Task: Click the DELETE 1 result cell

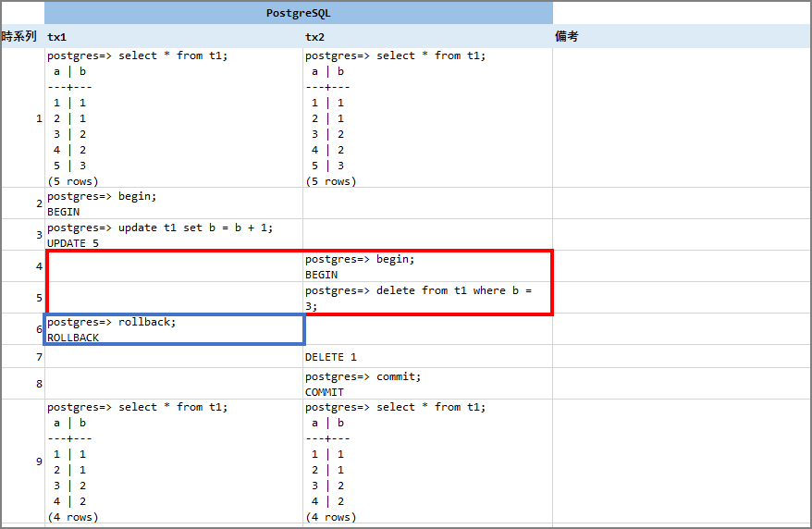Action: pyautogui.click(x=427, y=357)
